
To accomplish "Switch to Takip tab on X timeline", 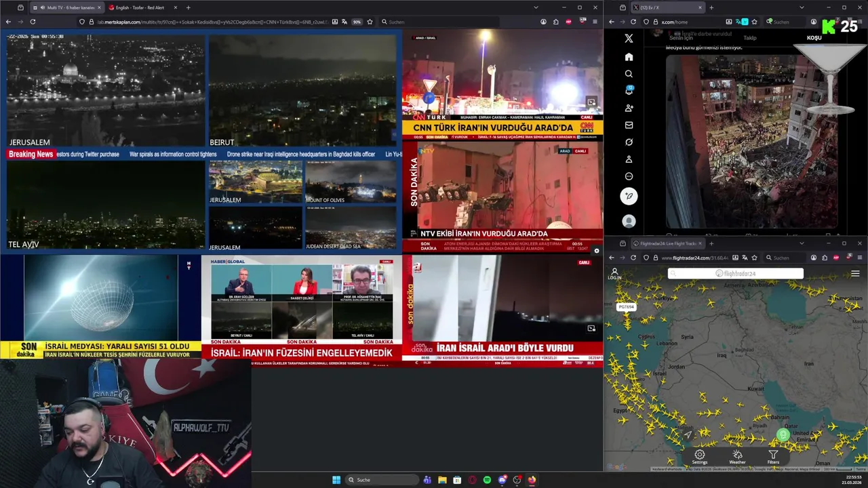I will point(749,38).
